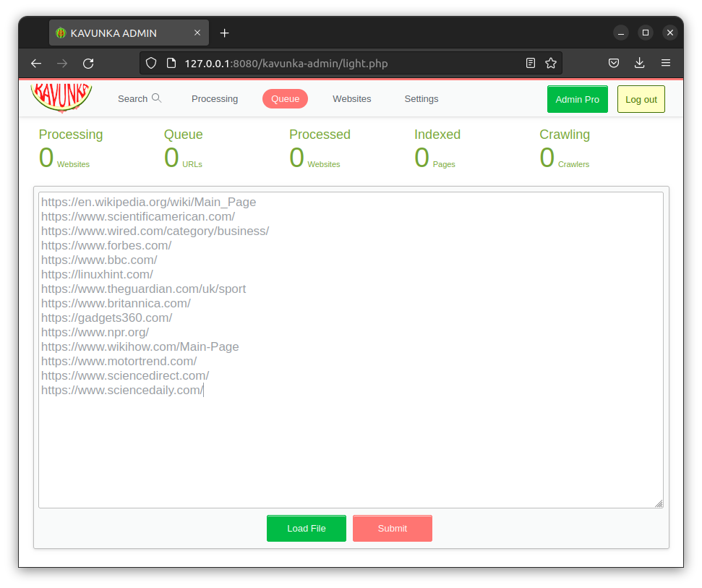Open the Settings menu item

[421, 99]
